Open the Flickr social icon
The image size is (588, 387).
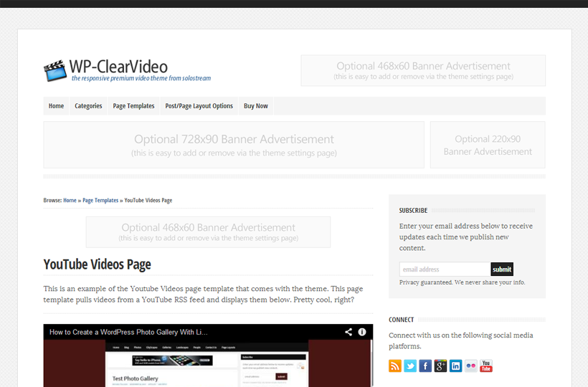pos(471,365)
